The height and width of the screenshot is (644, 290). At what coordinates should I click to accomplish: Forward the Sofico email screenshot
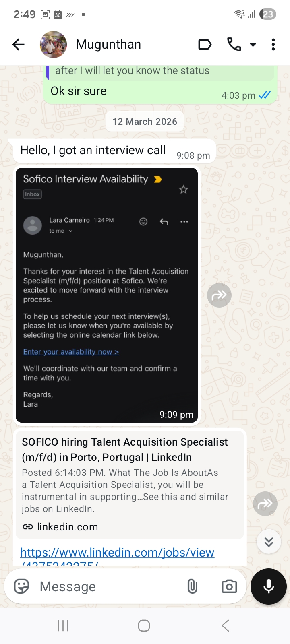click(x=219, y=295)
